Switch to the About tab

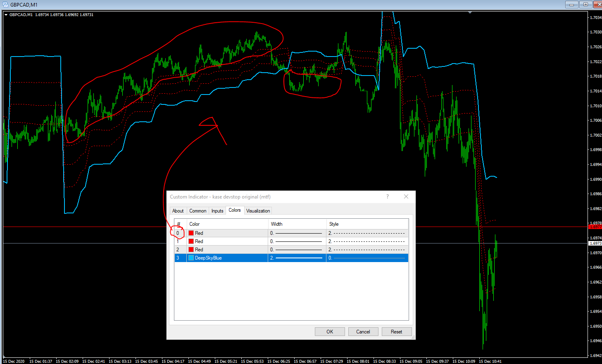[178, 211]
